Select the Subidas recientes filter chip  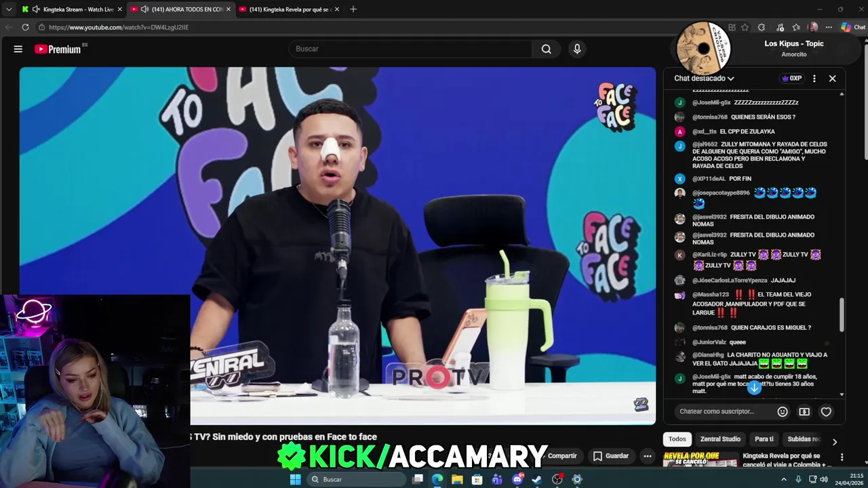click(x=804, y=439)
